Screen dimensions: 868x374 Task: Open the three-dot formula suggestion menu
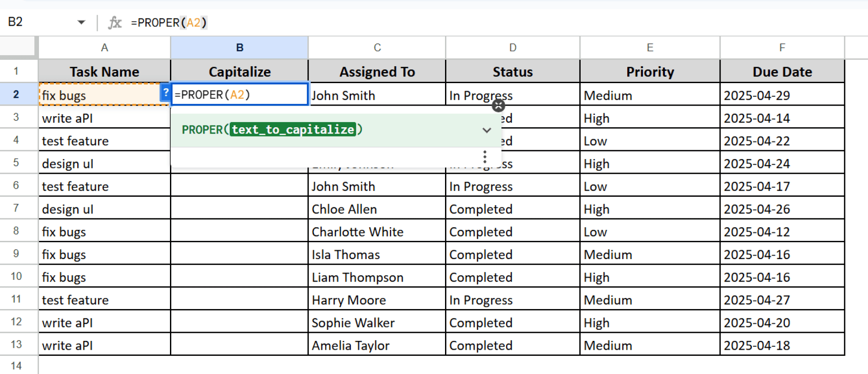pyautogui.click(x=485, y=157)
